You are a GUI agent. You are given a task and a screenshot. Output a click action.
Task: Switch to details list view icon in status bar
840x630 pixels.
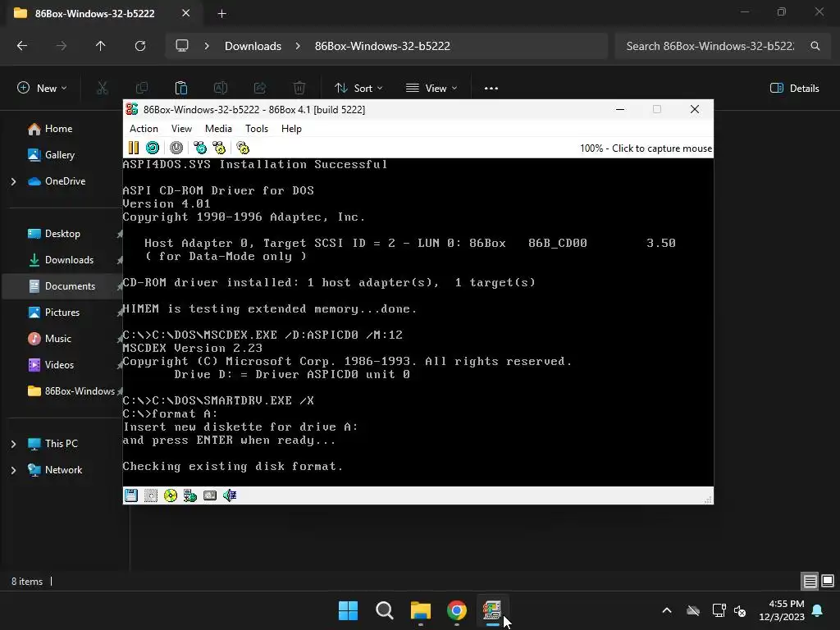[x=810, y=581]
